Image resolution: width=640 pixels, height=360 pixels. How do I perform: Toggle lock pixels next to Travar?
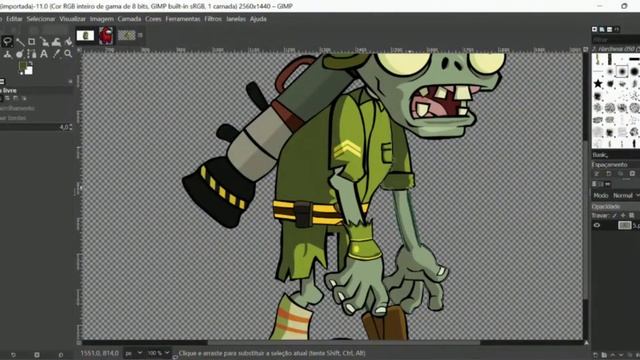point(615,216)
